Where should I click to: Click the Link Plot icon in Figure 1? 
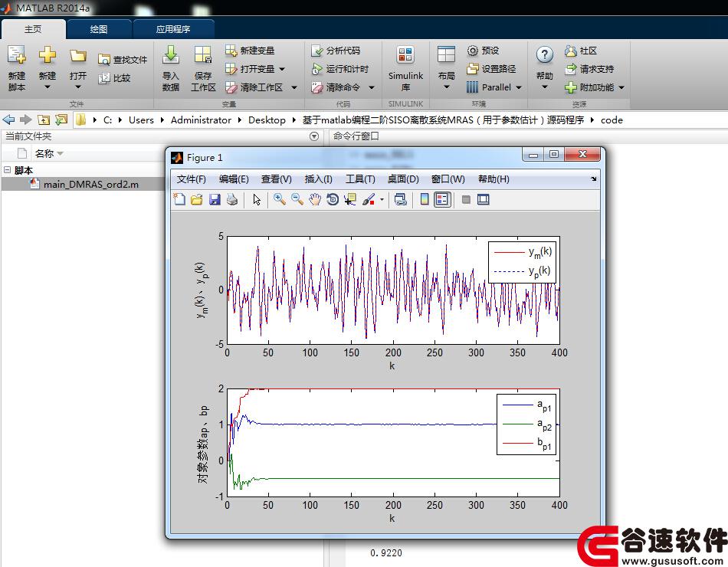(400, 200)
